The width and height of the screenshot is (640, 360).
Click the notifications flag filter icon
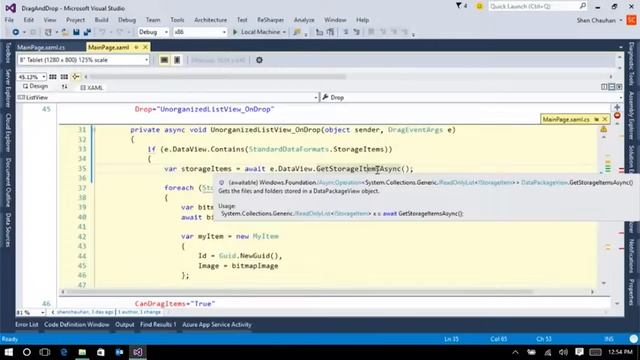coord(459,6)
